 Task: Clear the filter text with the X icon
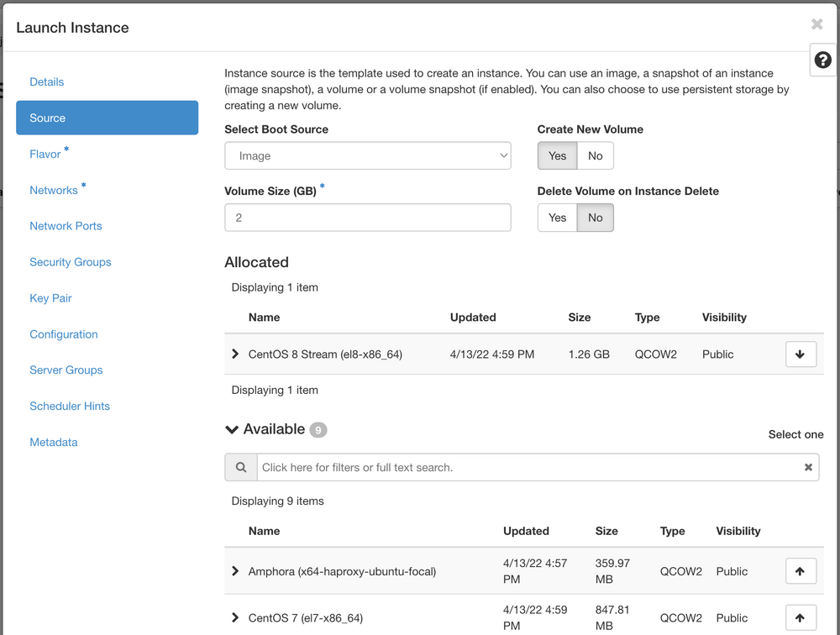point(808,467)
